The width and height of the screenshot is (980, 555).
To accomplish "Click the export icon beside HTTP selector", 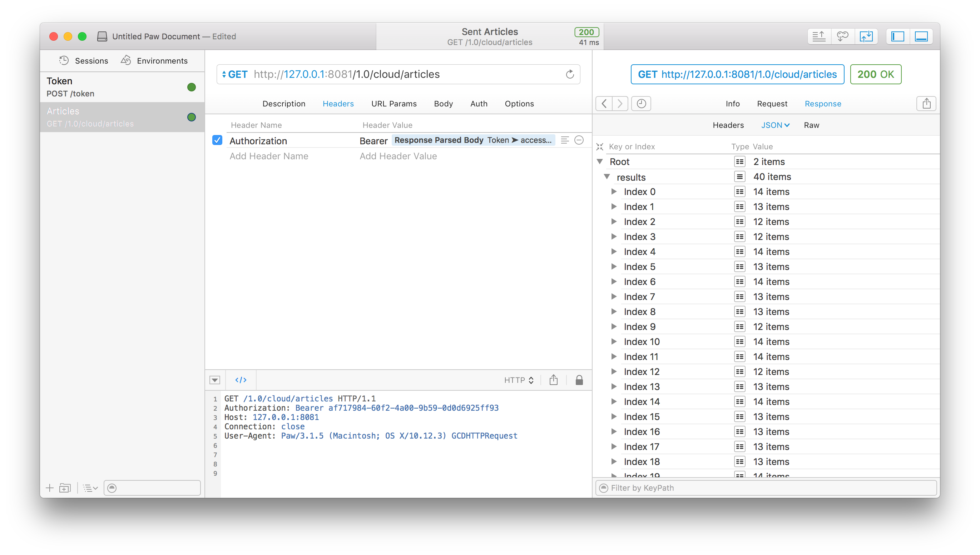I will (554, 380).
